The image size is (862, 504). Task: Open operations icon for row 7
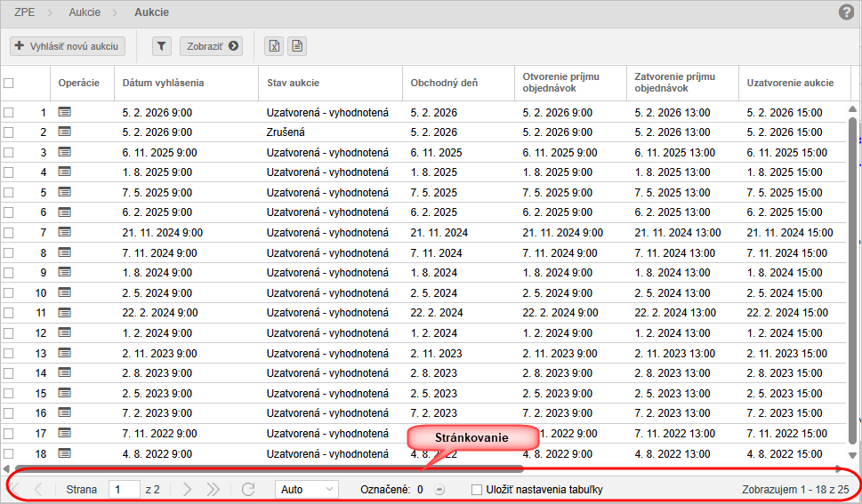pyautogui.click(x=64, y=233)
